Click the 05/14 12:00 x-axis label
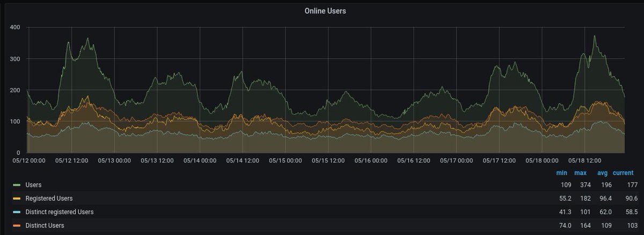 coord(243,160)
